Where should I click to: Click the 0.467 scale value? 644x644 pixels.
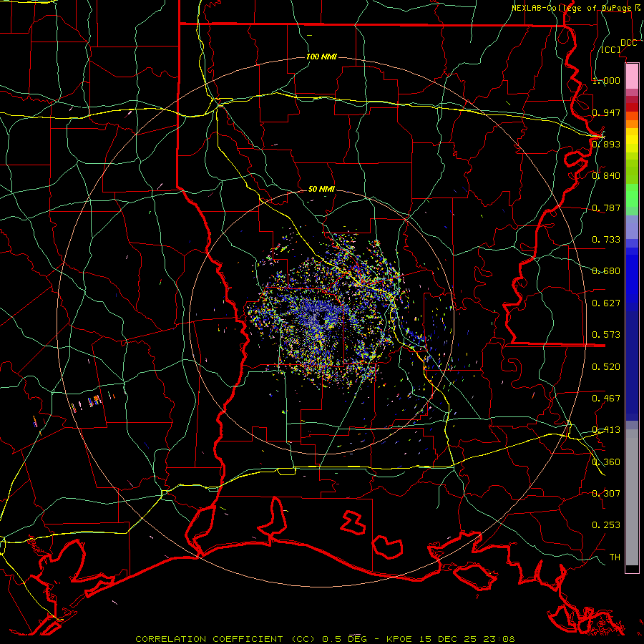[606, 399]
